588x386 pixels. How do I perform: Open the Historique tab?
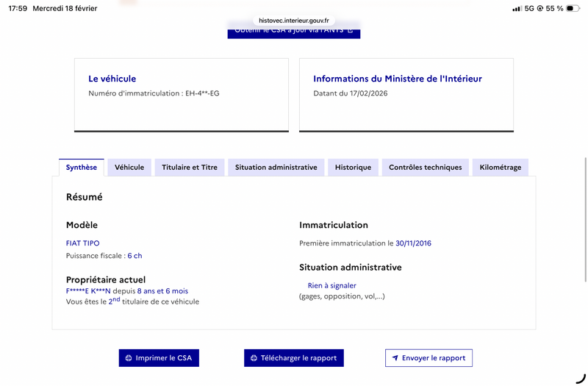coord(353,168)
